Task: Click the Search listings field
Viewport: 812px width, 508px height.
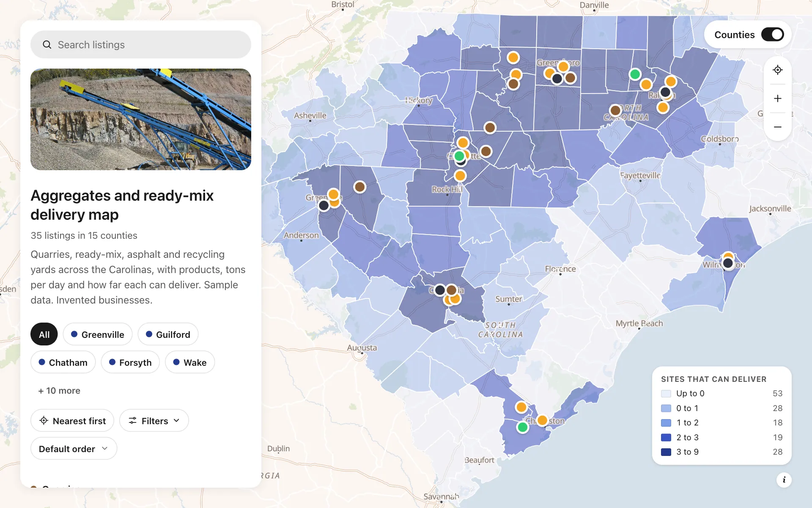Action: coord(141,44)
